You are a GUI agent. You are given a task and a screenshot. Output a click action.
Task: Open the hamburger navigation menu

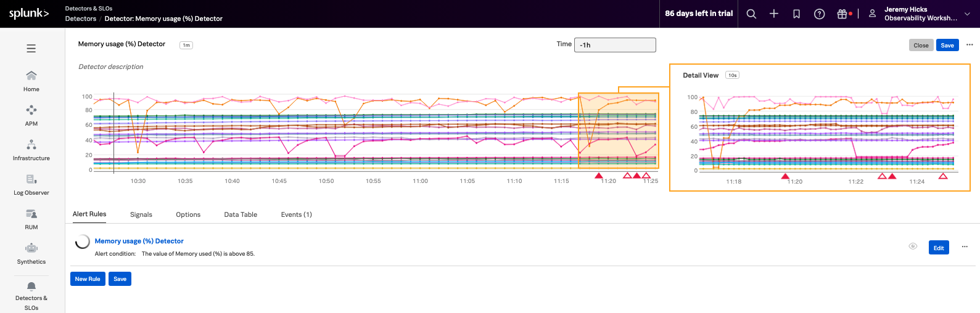coord(31,49)
